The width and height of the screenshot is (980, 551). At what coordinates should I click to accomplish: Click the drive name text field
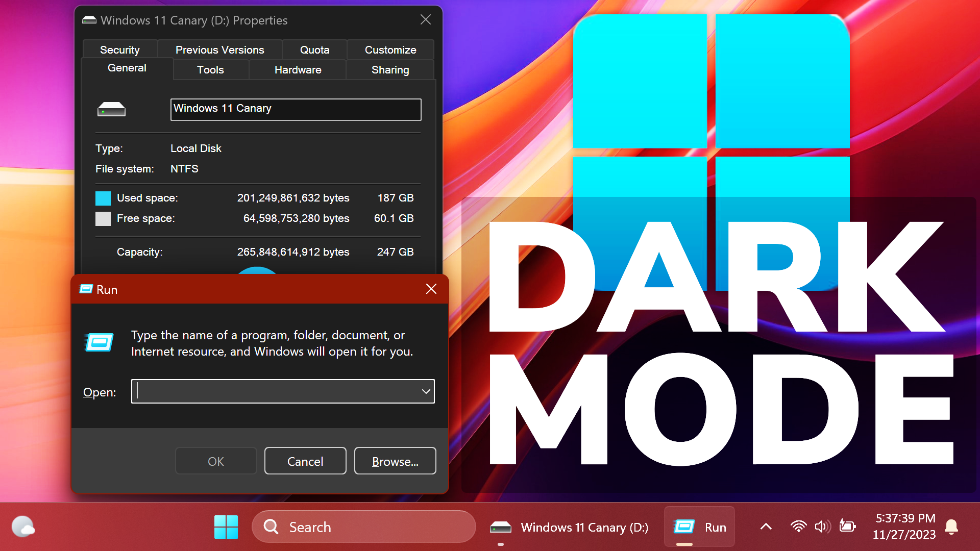click(x=296, y=109)
